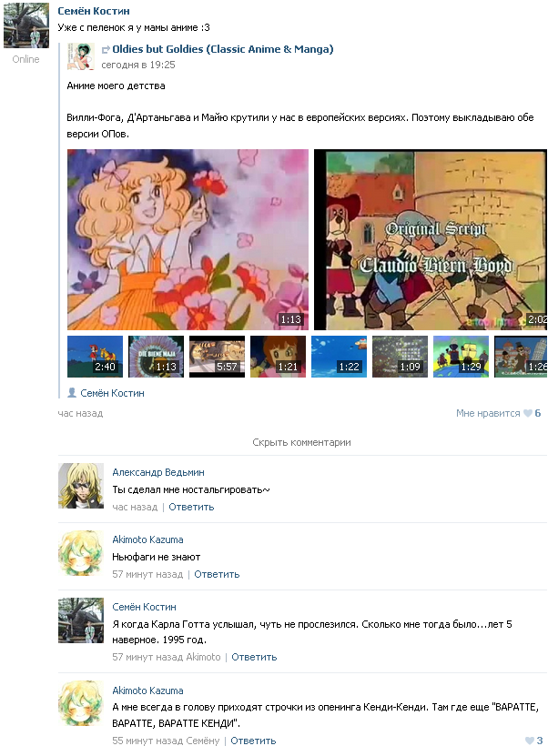Open the Oldies but Goldies group link
This screenshot has width=558, height=756.
(223, 49)
